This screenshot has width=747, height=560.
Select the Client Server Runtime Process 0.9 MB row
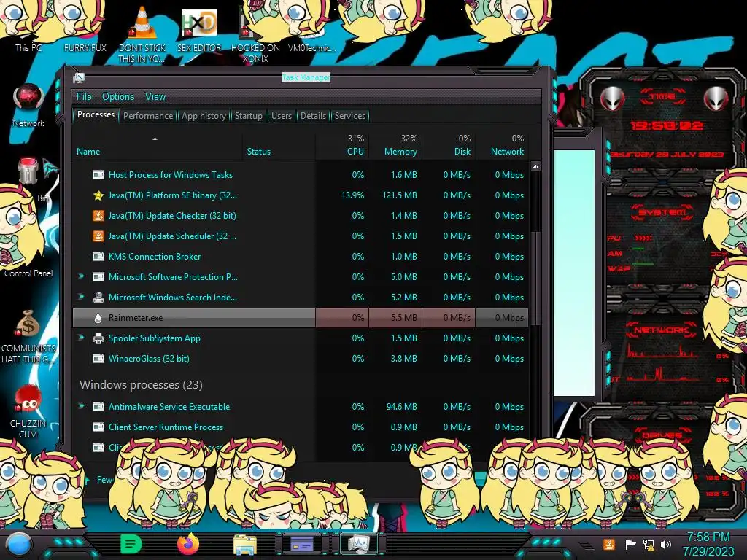(x=300, y=427)
